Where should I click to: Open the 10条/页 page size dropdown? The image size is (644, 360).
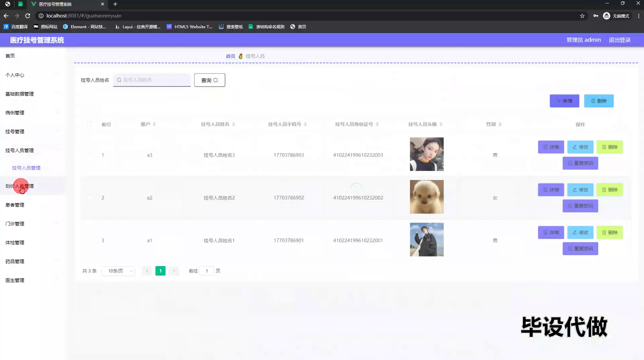tap(118, 271)
